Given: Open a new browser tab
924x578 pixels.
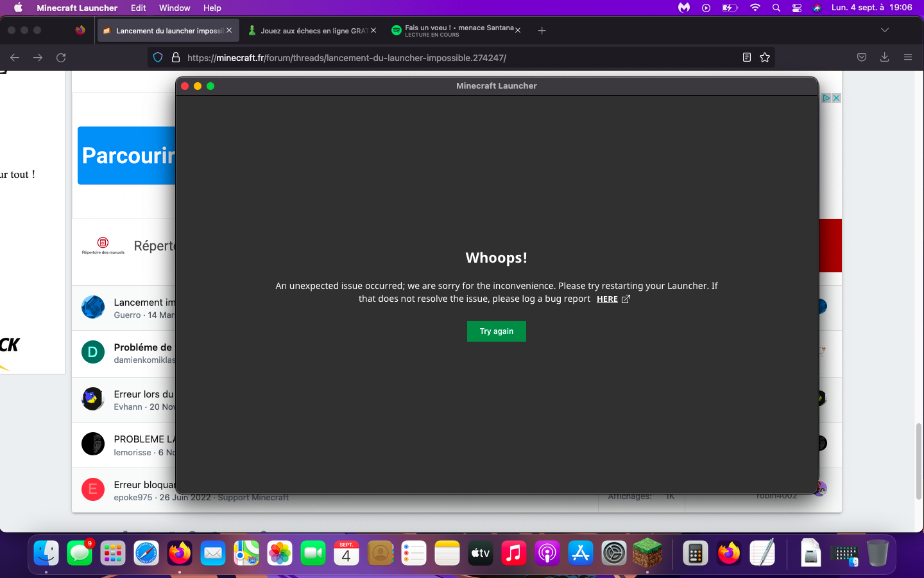Looking at the screenshot, I should click(x=542, y=30).
